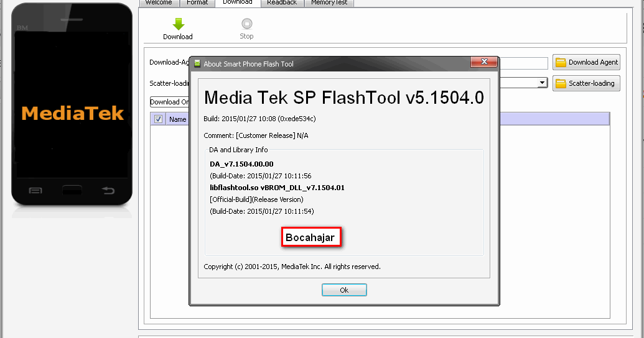Click the green Download arrow icon
Viewport: 644px width, 338px height.
178,24
